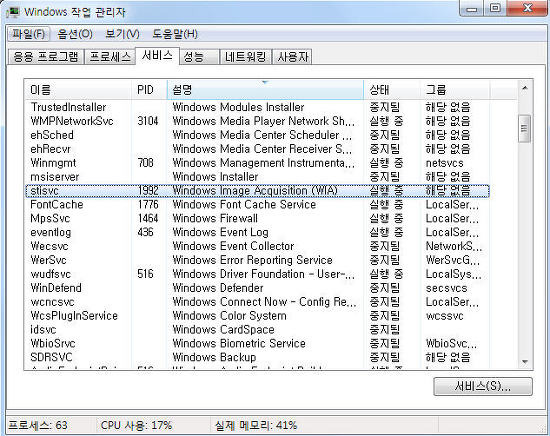This screenshot has height=436, width=550.
Task: Click Windows Color System description
Action: point(229,315)
